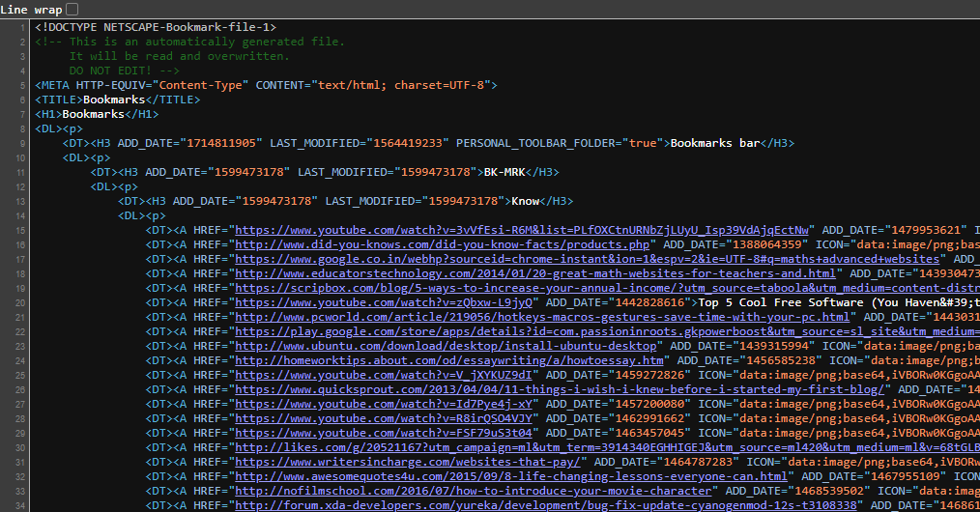Click the ADD_DATE value 1464787283

click(x=698, y=462)
